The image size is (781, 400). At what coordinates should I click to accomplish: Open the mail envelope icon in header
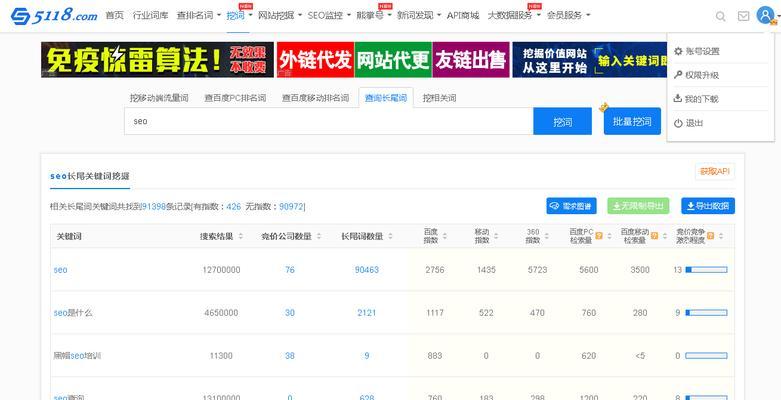(743, 16)
